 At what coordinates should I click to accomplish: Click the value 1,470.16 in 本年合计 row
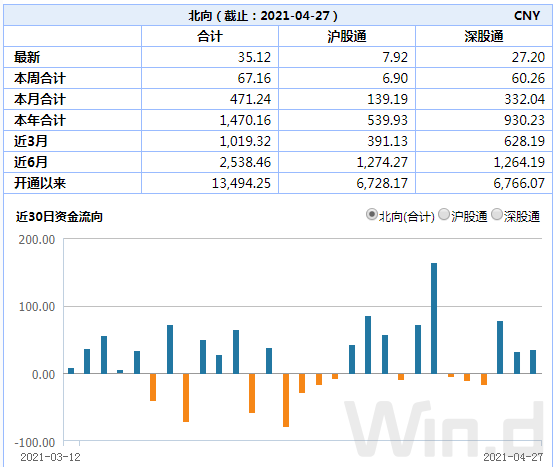click(x=245, y=120)
